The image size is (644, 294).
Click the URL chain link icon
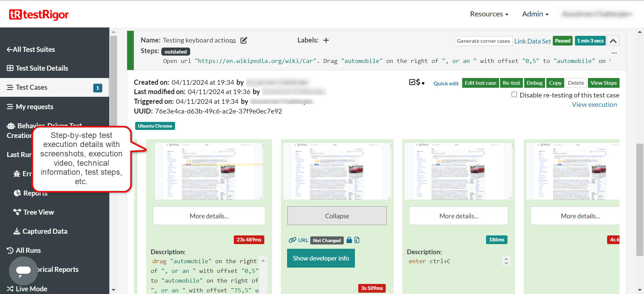(292, 240)
